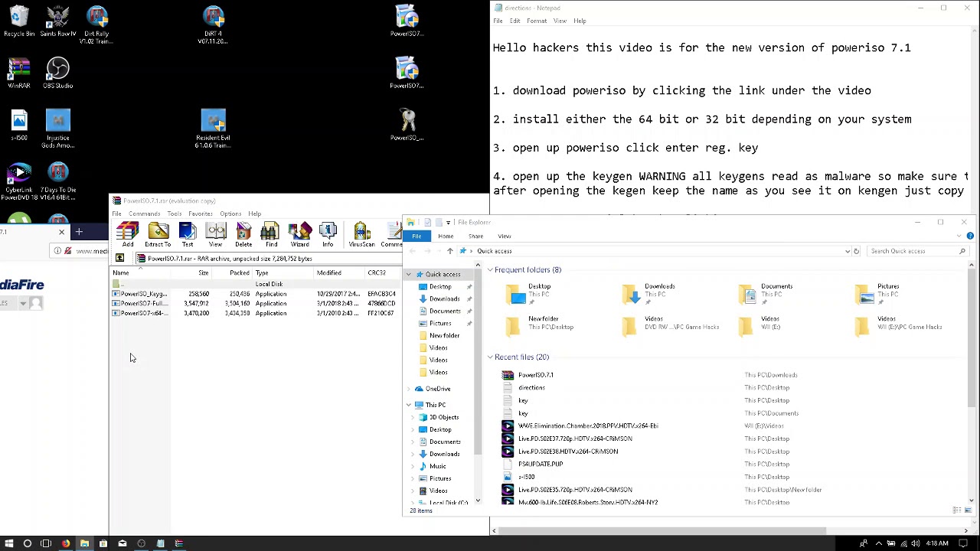
Task: Click Delete icon in WinRAR toolbar
Action: pyautogui.click(x=243, y=234)
